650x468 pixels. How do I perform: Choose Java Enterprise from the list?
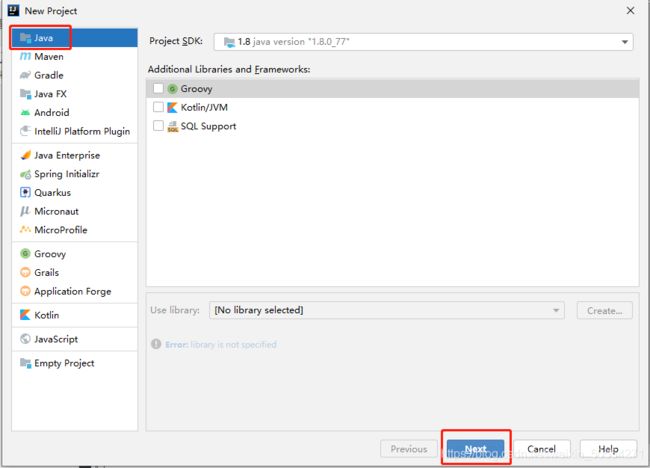click(x=66, y=155)
